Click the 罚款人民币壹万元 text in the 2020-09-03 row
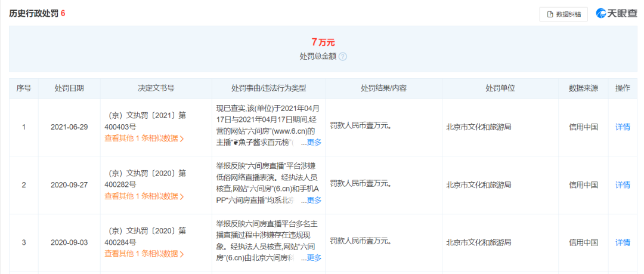The height and width of the screenshot is (274, 644). pos(360,241)
